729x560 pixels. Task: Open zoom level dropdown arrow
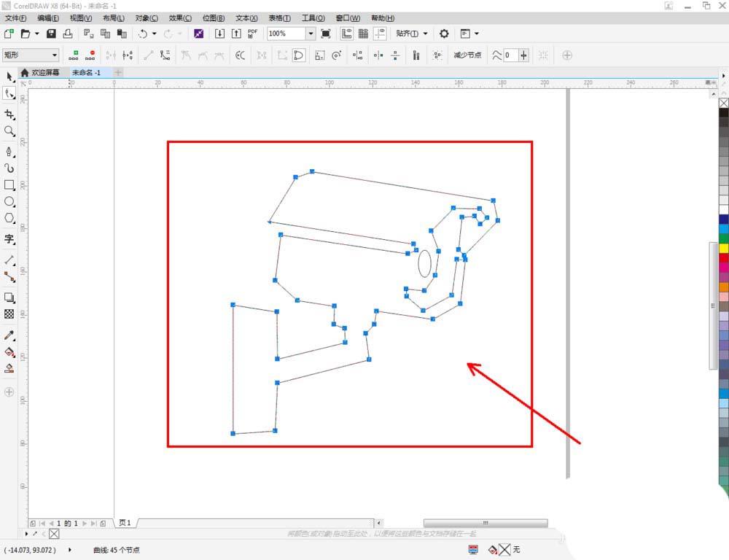tap(311, 34)
